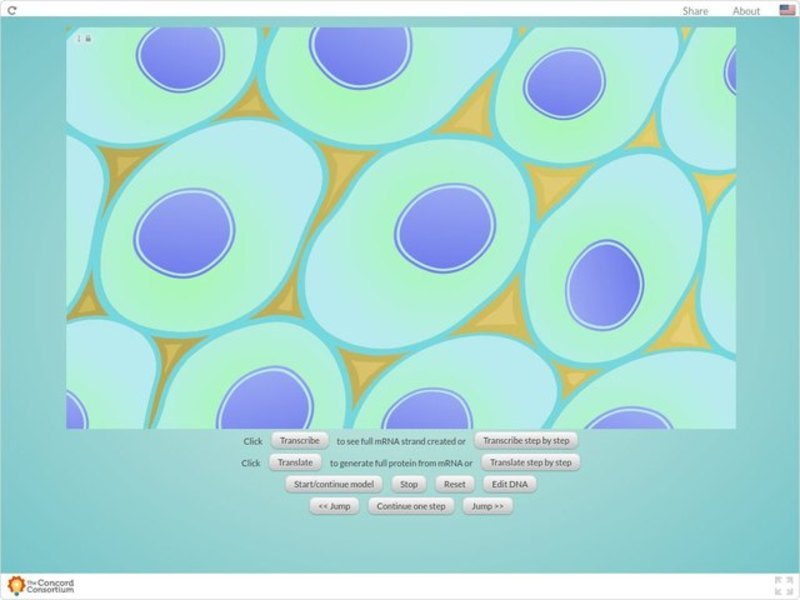Stop the running model
The width and height of the screenshot is (800, 600).
410,483
